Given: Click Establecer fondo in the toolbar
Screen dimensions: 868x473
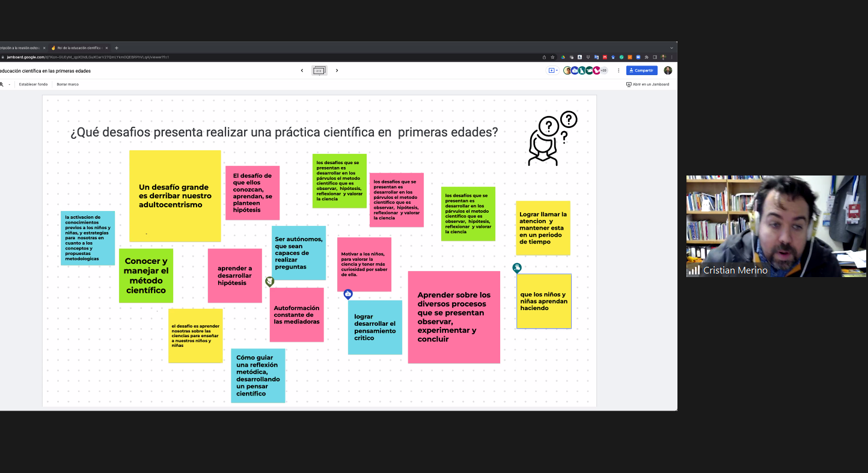Looking at the screenshot, I should click(33, 84).
